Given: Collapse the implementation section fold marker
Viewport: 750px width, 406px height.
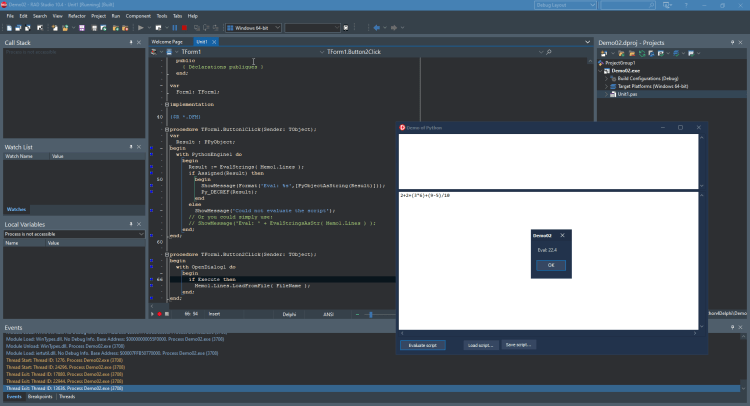Looking at the screenshot, I should [x=167, y=104].
